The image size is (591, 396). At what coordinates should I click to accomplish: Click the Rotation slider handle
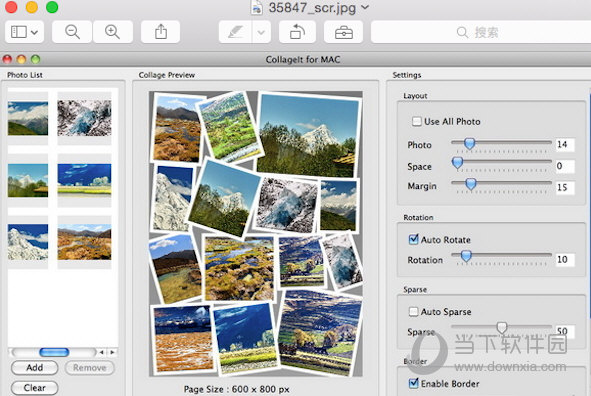coord(466,256)
